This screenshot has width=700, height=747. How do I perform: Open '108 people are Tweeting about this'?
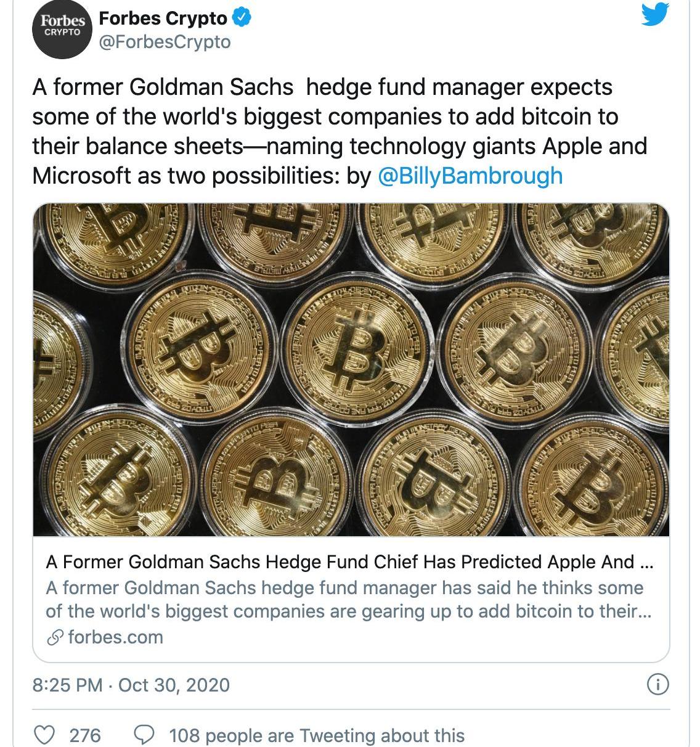tap(317, 735)
